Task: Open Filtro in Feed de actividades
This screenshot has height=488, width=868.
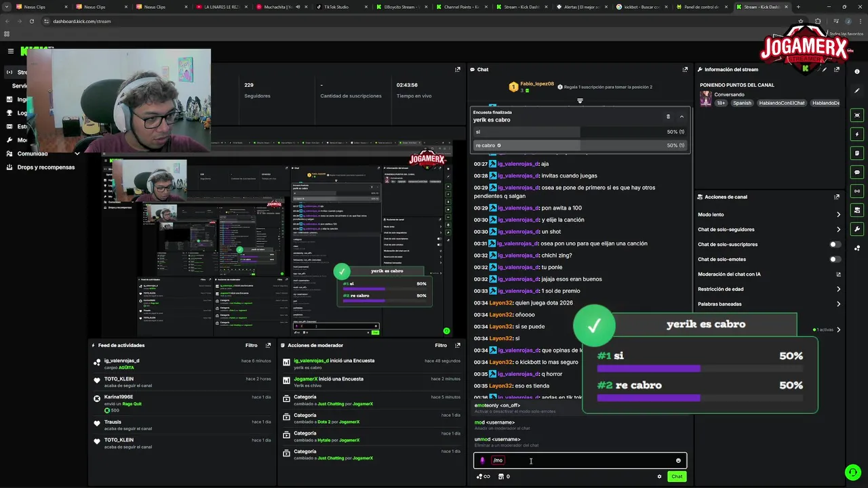Action: [x=251, y=345]
